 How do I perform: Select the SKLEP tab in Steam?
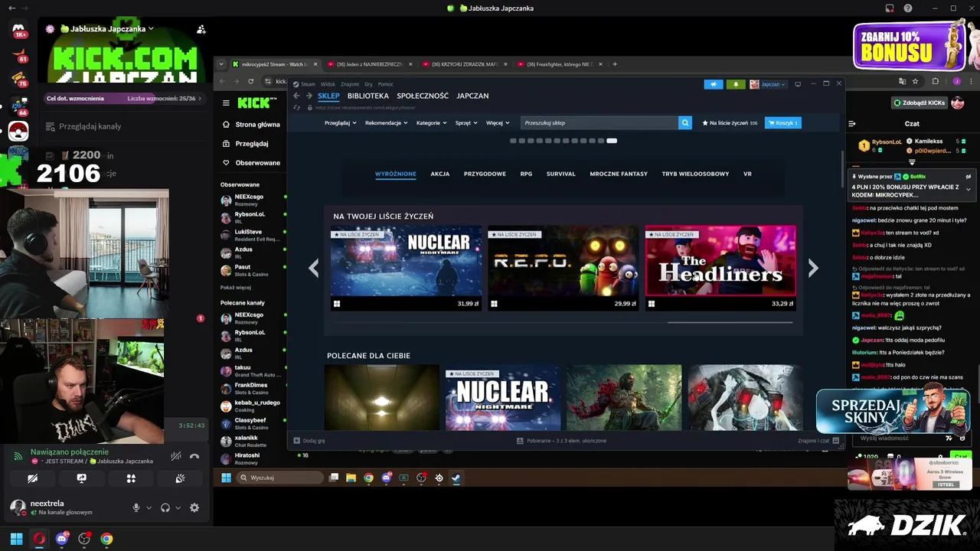(x=328, y=96)
